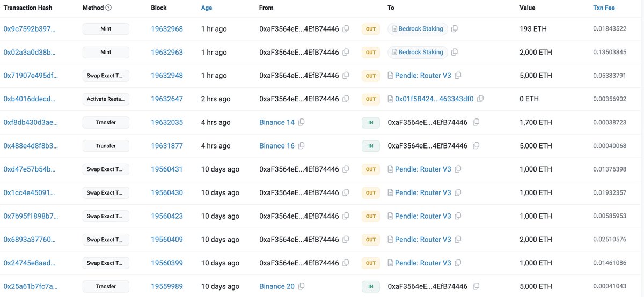Click the OUT badge in the 0 ETH row
Viewport: 644px width, 297px height.
coord(371,99)
